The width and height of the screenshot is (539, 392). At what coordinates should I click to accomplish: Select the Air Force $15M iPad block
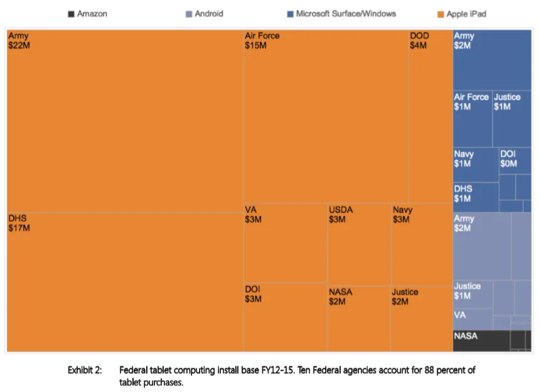pyautogui.click(x=326, y=117)
